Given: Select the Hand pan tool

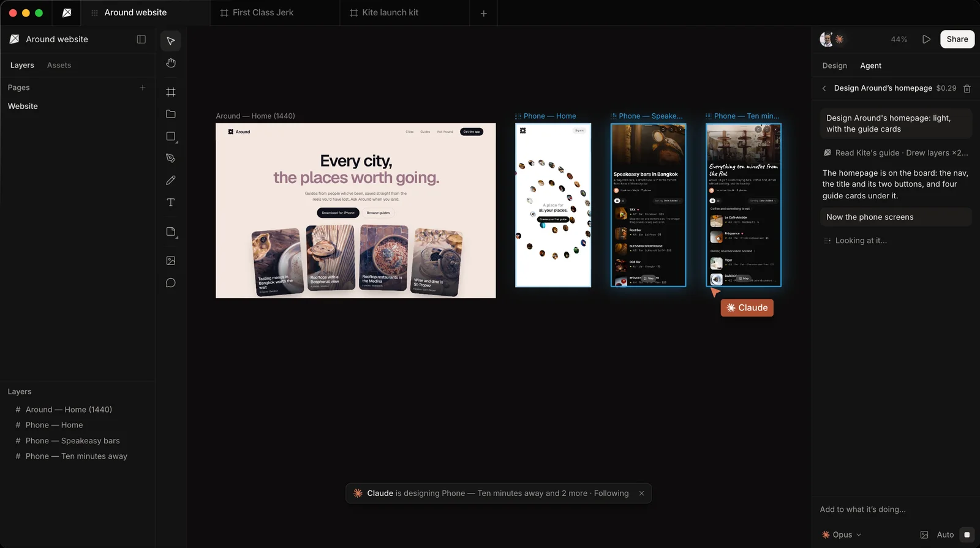Looking at the screenshot, I should [171, 63].
